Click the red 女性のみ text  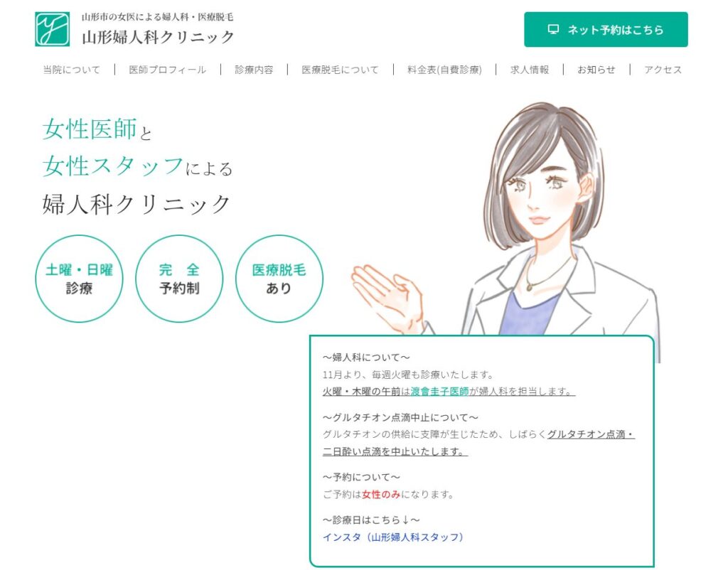click(x=381, y=495)
